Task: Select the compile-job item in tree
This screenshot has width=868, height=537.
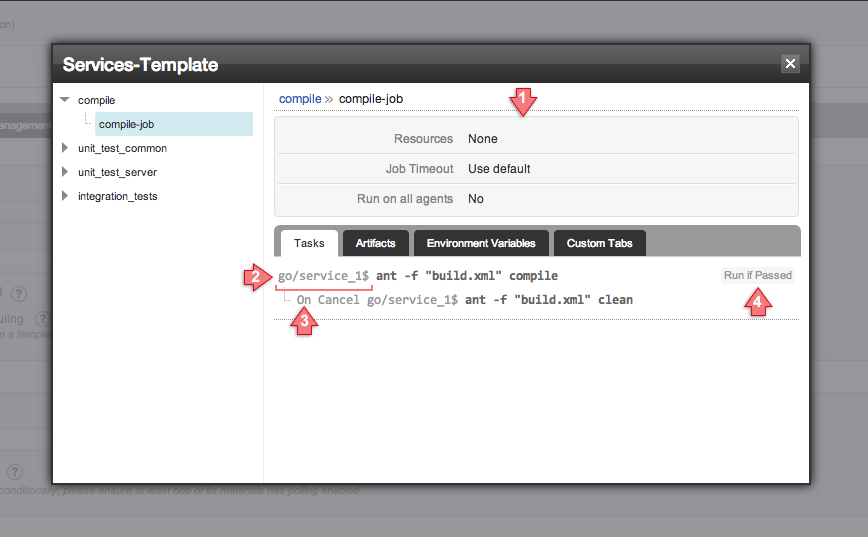Action: point(126,124)
